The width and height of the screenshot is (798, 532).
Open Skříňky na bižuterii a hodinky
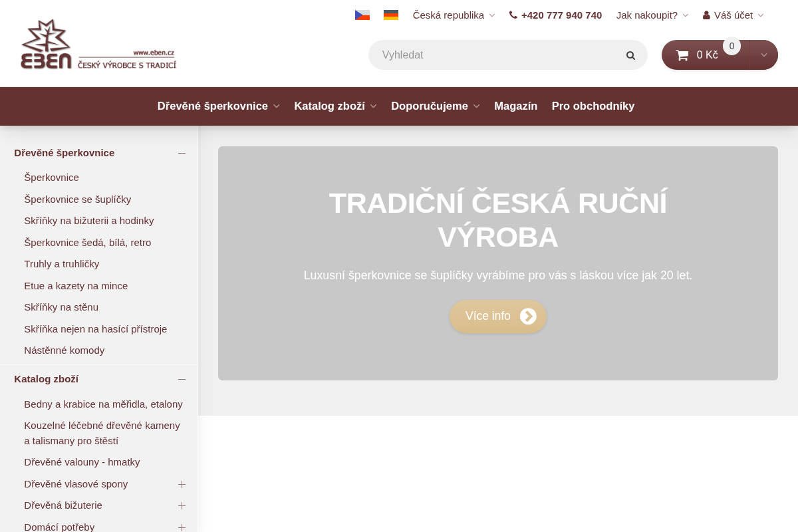[89, 221]
